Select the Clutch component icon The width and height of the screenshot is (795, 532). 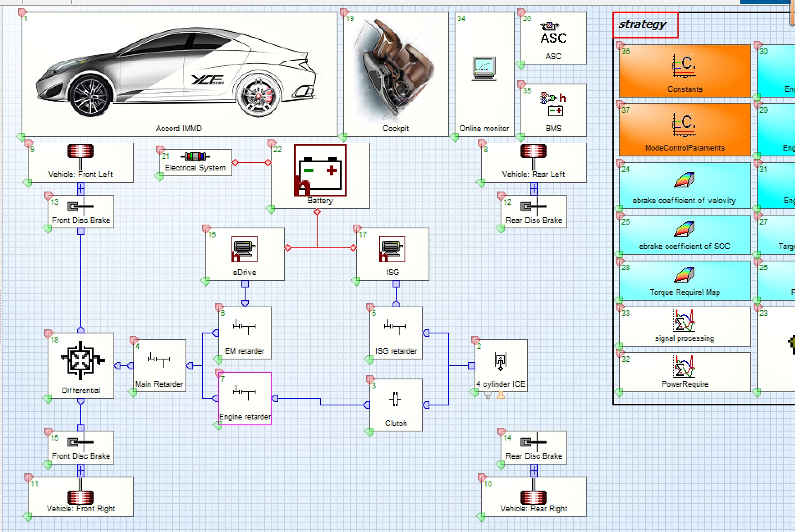[x=395, y=399]
